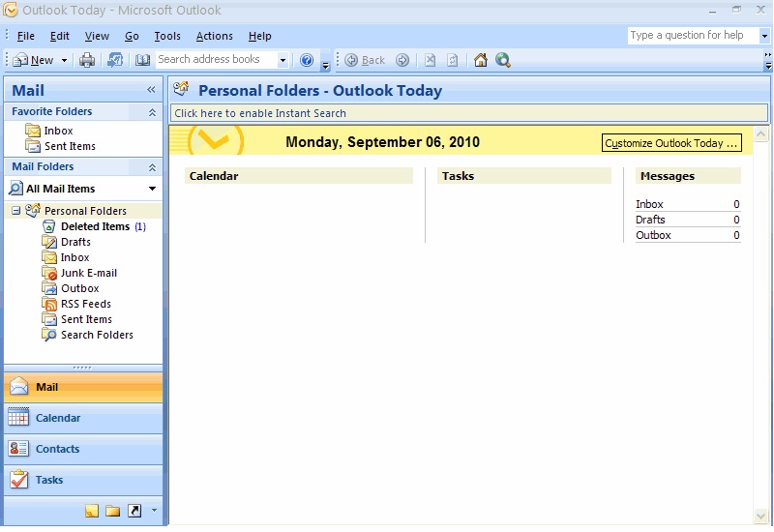774x532 pixels.
Task: Click the Search address books field
Action: tap(216, 60)
